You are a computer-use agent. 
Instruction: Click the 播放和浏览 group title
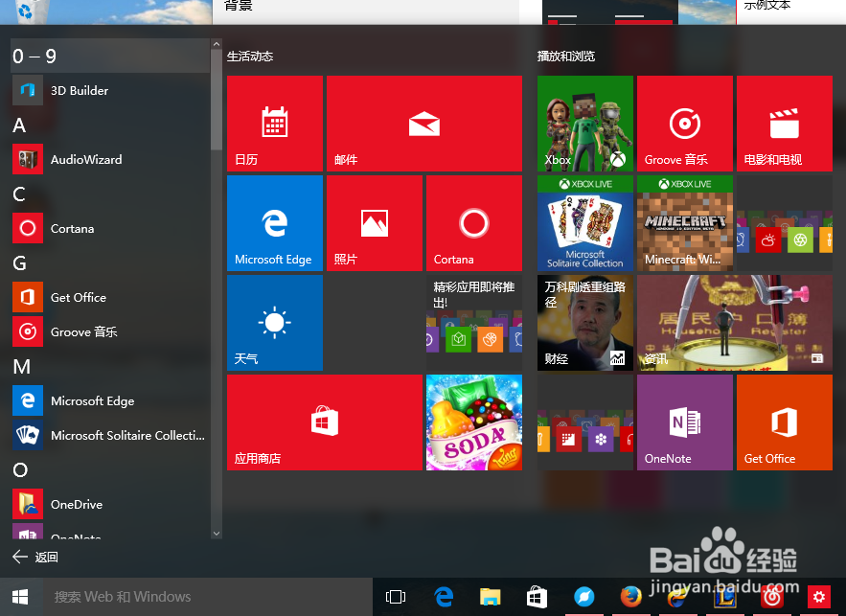[566, 57]
